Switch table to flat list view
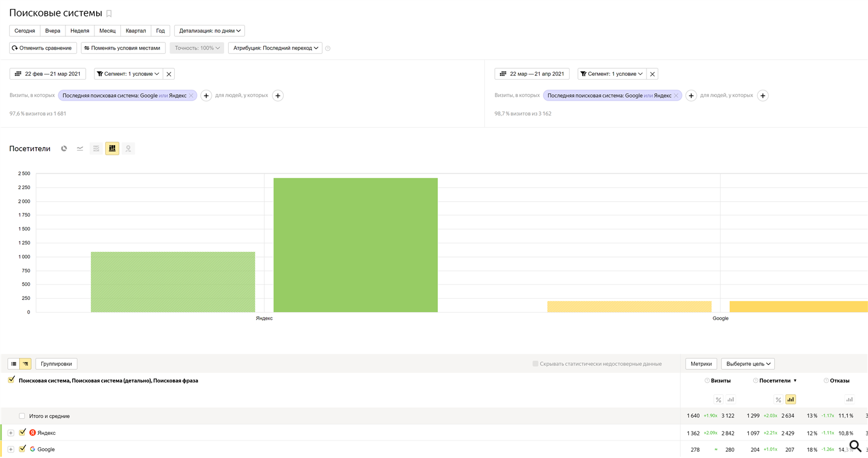868x458 pixels. coord(14,364)
